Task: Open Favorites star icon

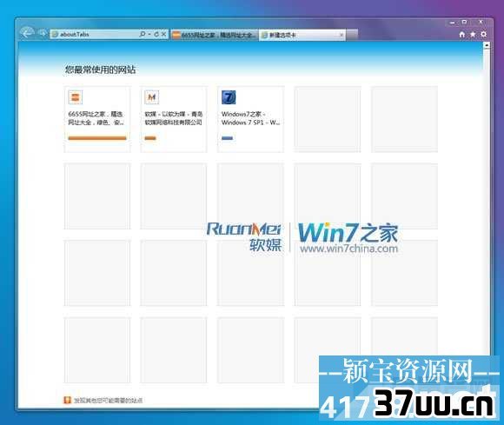Action: 473,35
